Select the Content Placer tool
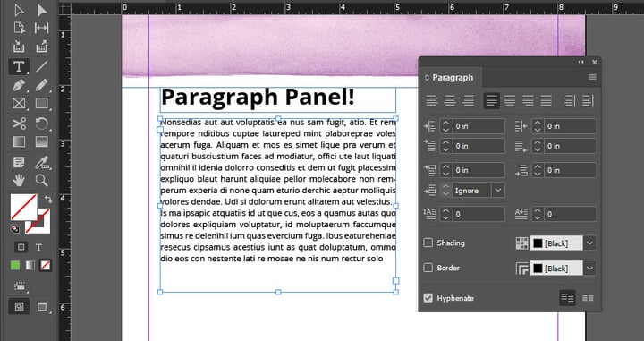644x341 pixels. pyautogui.click(x=41, y=47)
